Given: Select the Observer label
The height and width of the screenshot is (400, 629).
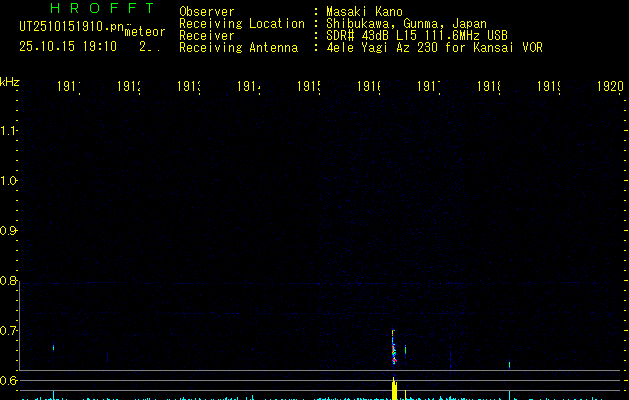Looking at the screenshot, I should [207, 12].
